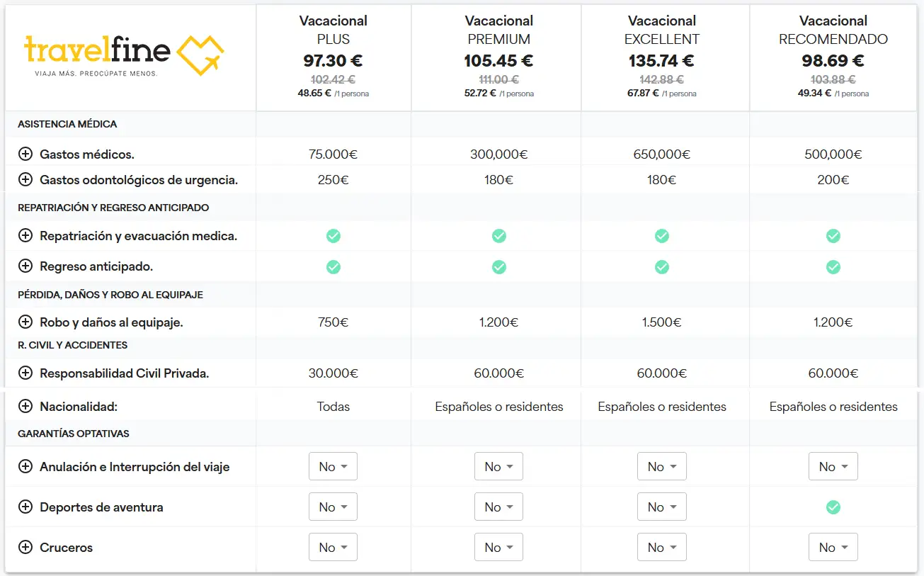
Task: Expand the Nacionalidad row plus icon
Action: pos(25,407)
